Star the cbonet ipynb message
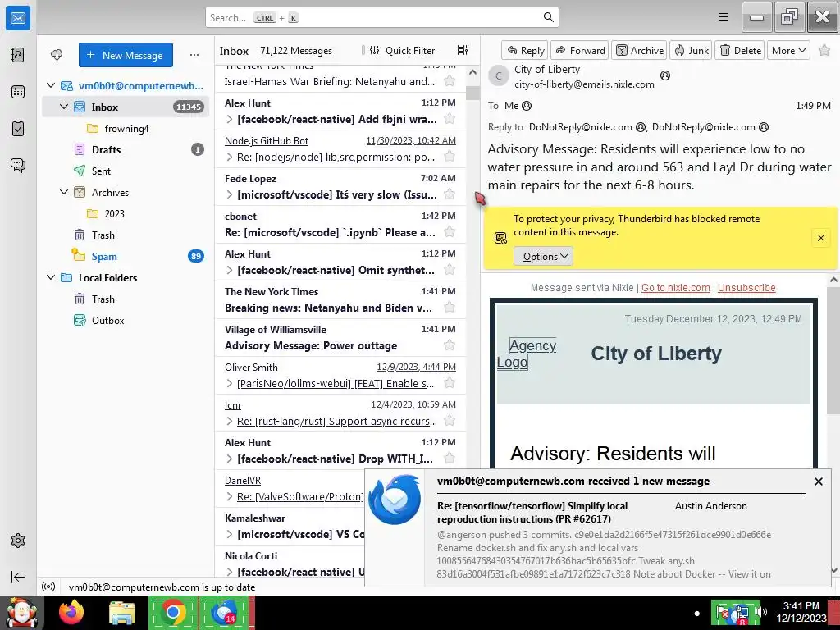Image resolution: width=840 pixels, height=630 pixels. 450,232
